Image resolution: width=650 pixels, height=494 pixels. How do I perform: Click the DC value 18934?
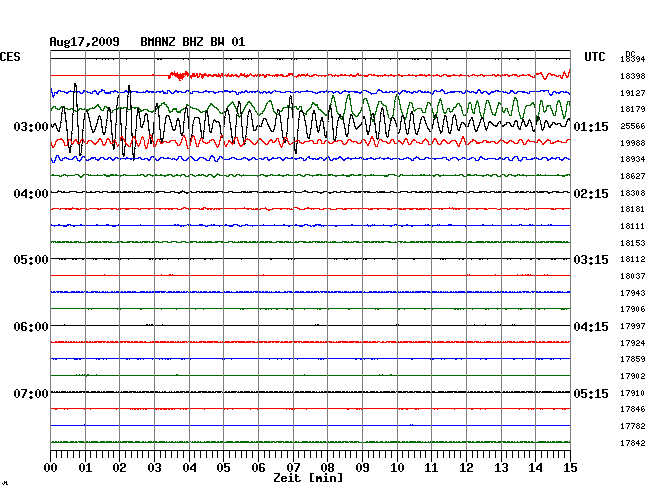click(x=633, y=159)
